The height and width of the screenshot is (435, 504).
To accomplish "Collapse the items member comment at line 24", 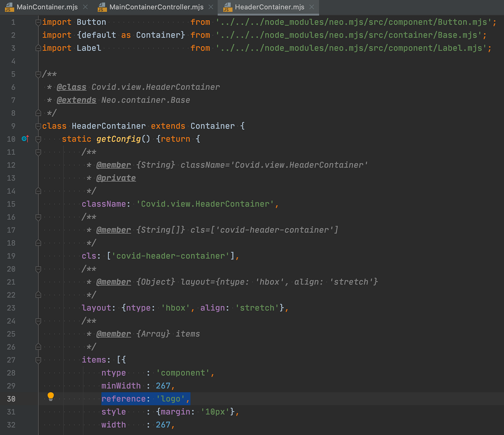I will pyautogui.click(x=38, y=321).
